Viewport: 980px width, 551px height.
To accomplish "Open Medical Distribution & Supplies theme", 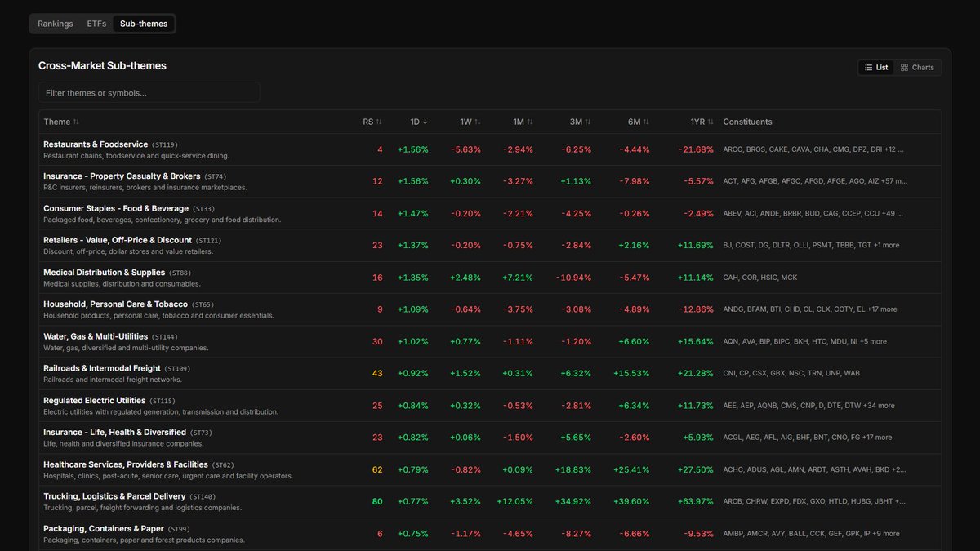I will [104, 273].
